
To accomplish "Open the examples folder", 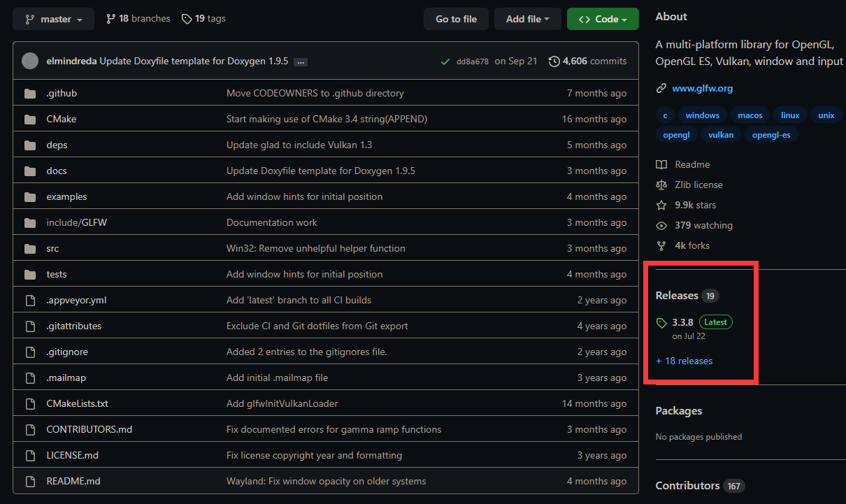I will (66, 196).
